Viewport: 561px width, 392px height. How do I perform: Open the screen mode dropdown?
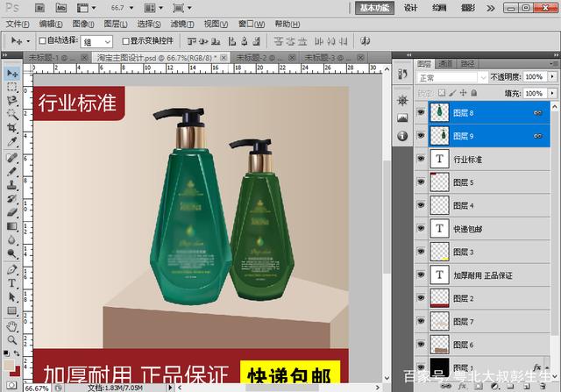click(x=181, y=8)
